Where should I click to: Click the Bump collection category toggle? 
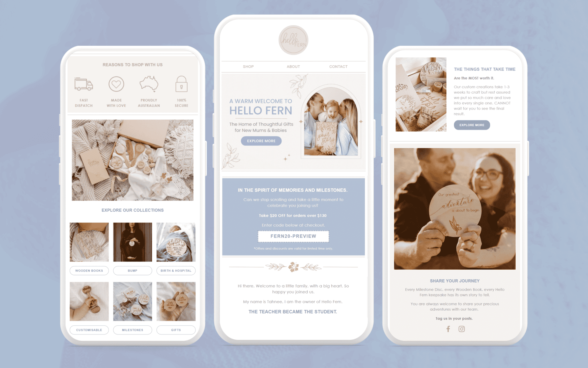(x=133, y=271)
